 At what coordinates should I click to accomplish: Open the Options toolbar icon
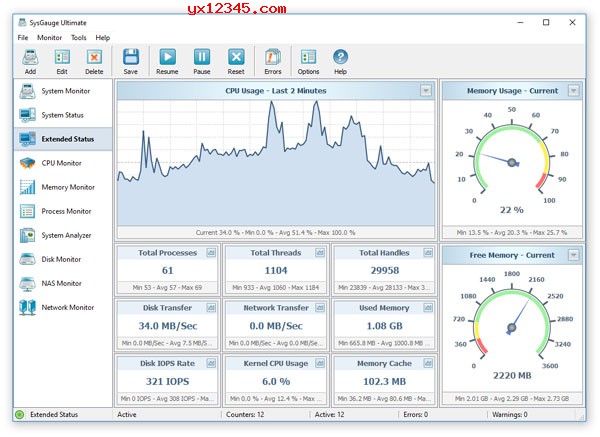click(308, 57)
